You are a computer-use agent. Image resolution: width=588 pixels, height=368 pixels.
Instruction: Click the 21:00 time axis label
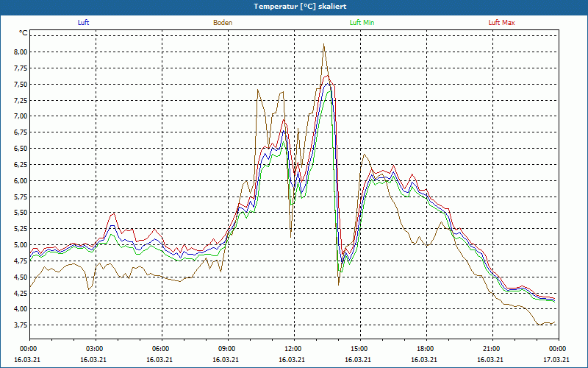[x=491, y=349]
